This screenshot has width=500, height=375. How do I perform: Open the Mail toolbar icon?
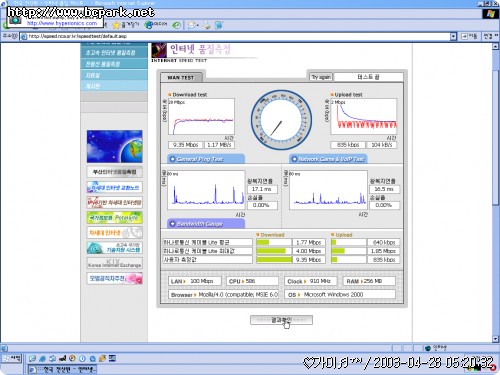[x=193, y=25]
